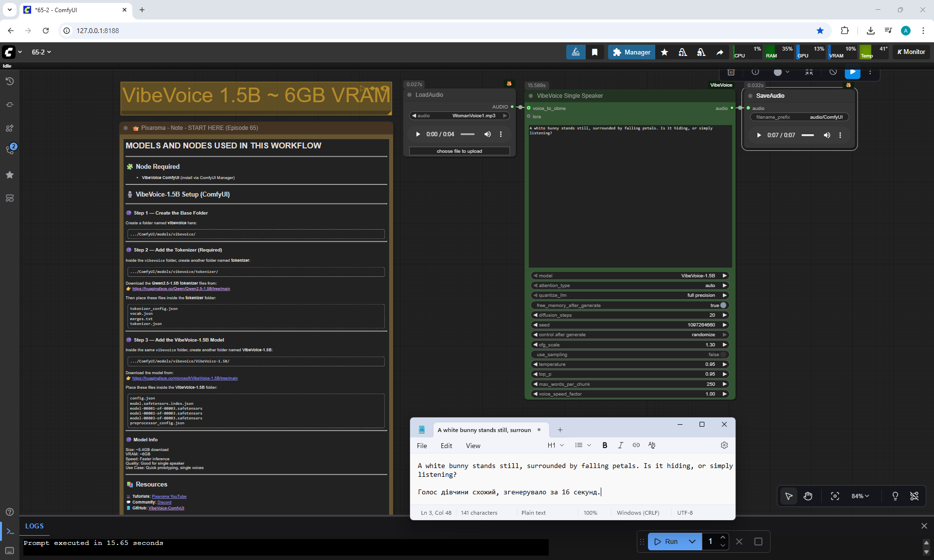Toggle free_memory_after_generate switch
The image size is (934, 560).
(x=723, y=306)
